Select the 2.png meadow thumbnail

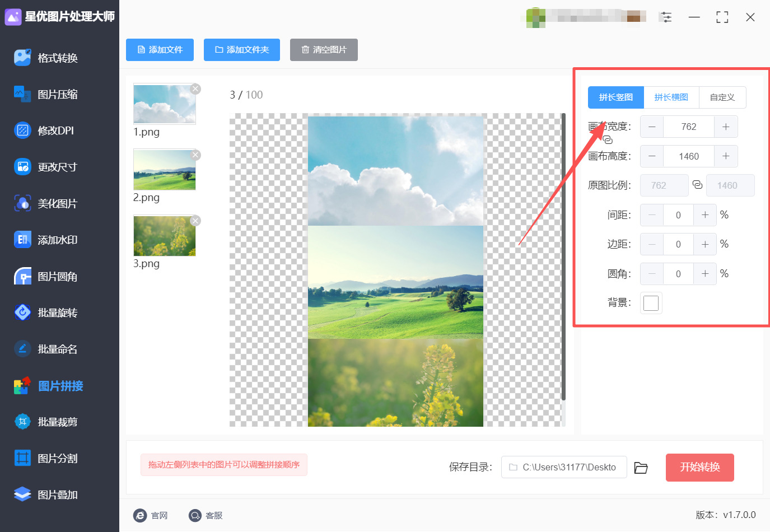click(165, 170)
